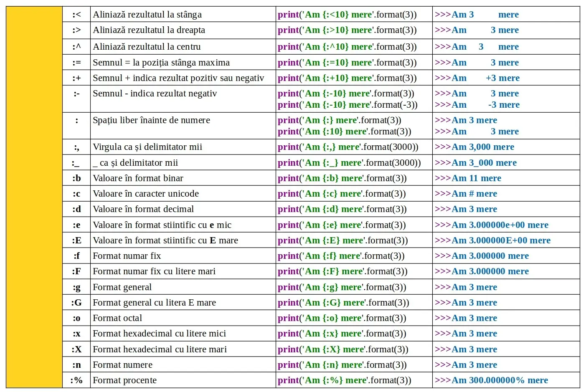The width and height of the screenshot is (586, 392).
Task: Select 'Spațiu liber înainte de numere' cell
Action: (x=151, y=120)
